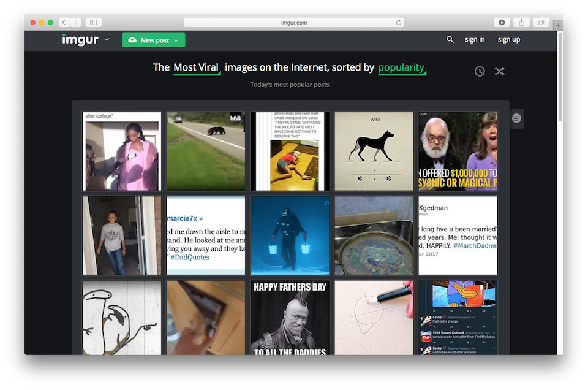The width and height of the screenshot is (588, 390).
Task: Open the New post dropdown chevron
Action: click(176, 40)
